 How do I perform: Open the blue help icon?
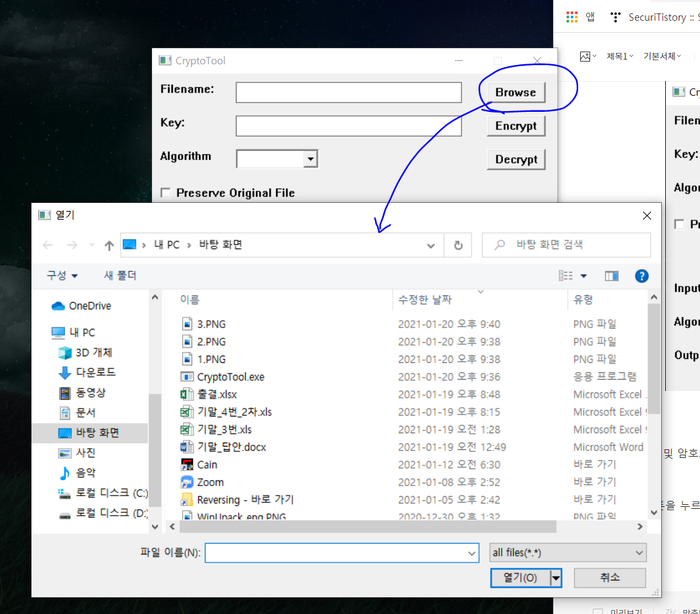642,277
